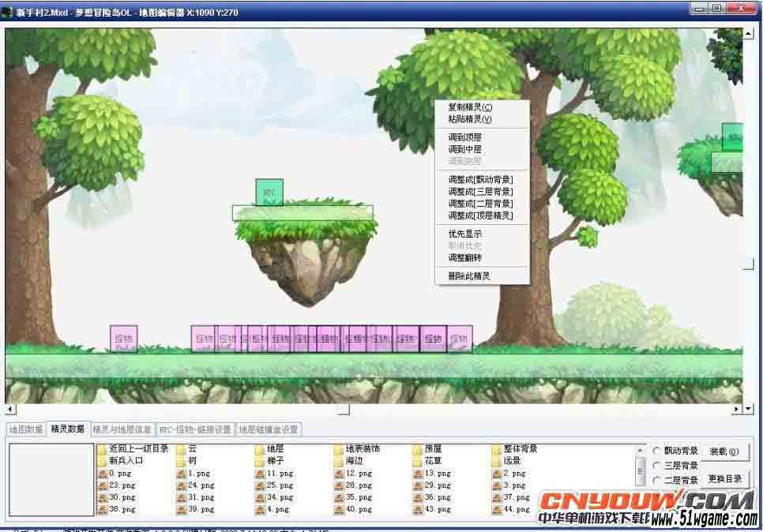
Task: Select the 40.png file
Action: click(353, 510)
